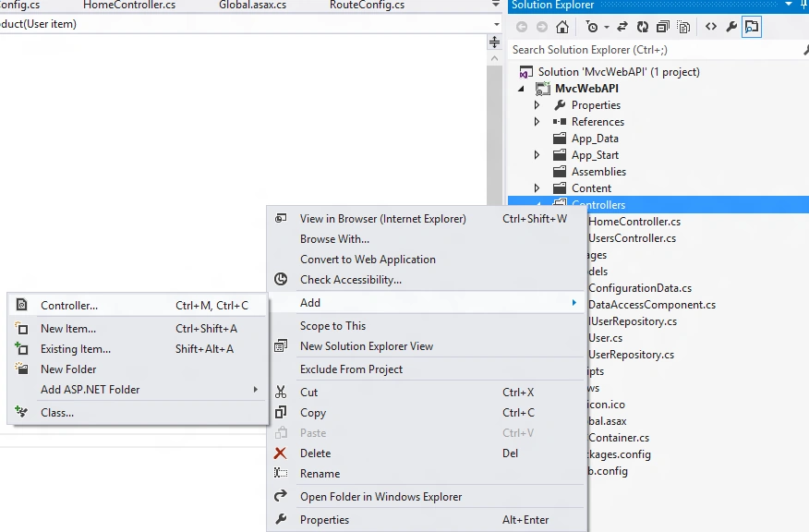Click the Home icon in Solution Explorer toolbar
Screen dimensions: 809x532
coord(562,27)
